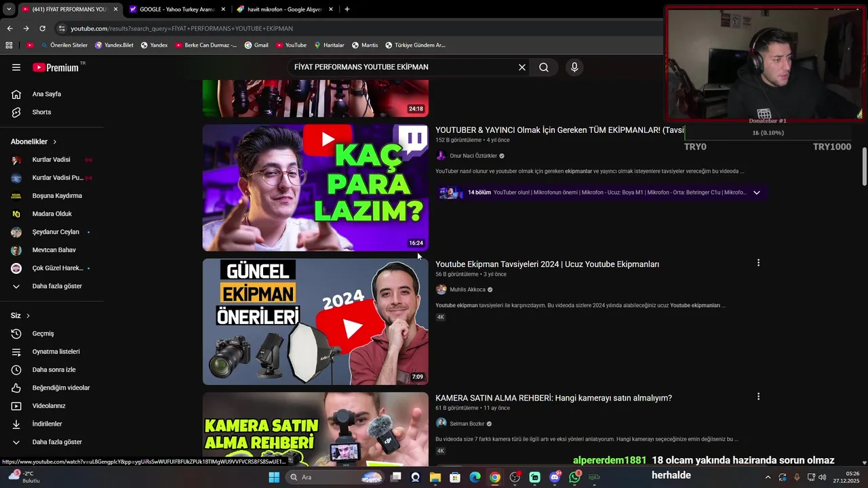Open Selman Bozkır channel link

click(x=467, y=424)
